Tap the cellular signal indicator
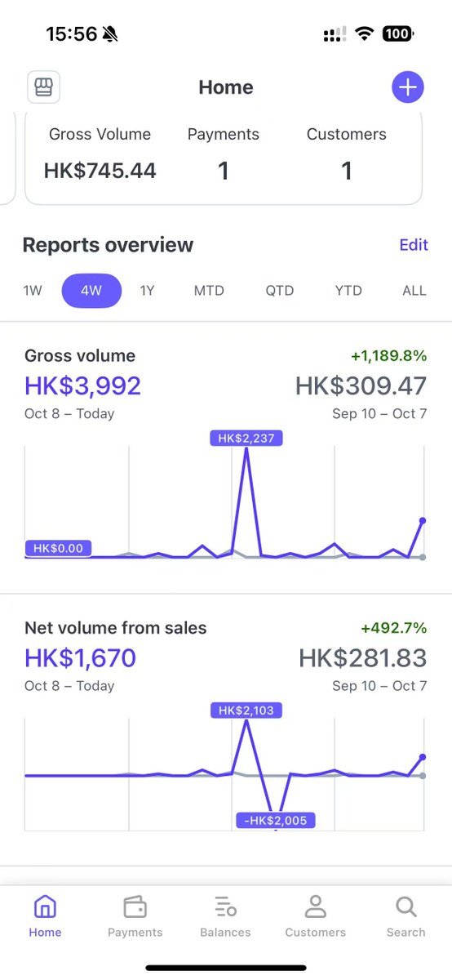Image resolution: width=452 pixels, height=980 pixels. (335, 35)
